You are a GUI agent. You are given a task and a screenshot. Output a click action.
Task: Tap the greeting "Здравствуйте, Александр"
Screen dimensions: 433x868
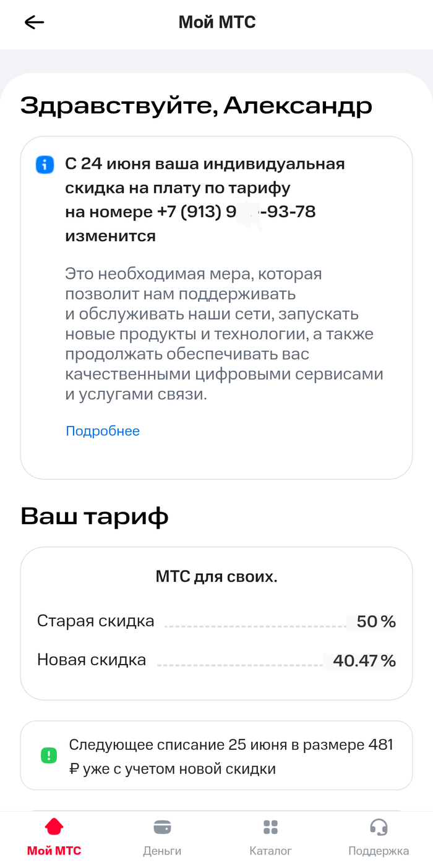196,106
